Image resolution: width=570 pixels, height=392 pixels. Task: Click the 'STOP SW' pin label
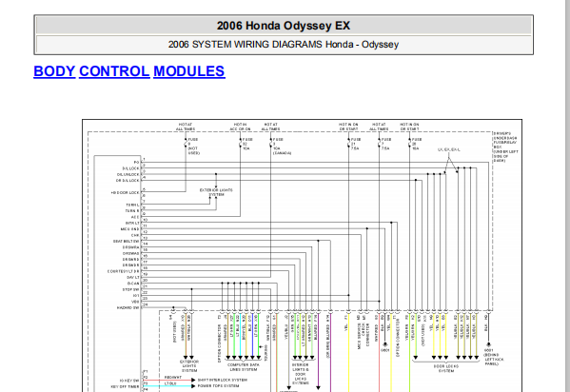click(131, 290)
